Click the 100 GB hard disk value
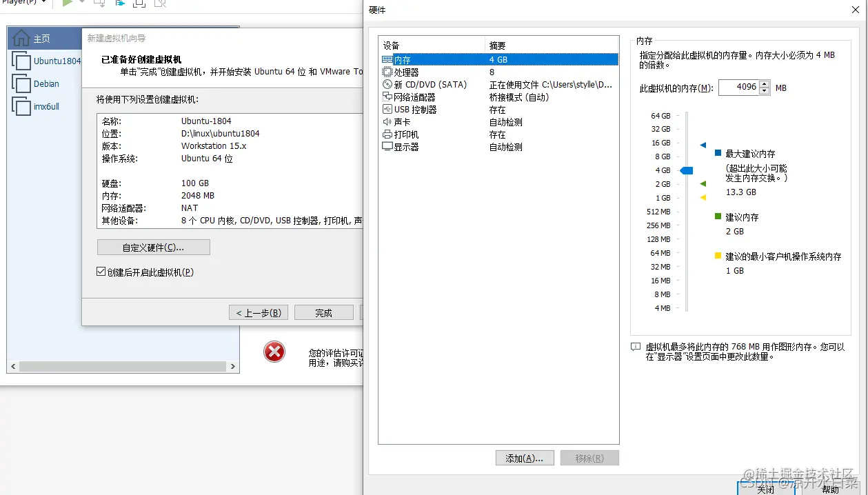The width and height of the screenshot is (868, 495). 195,183
